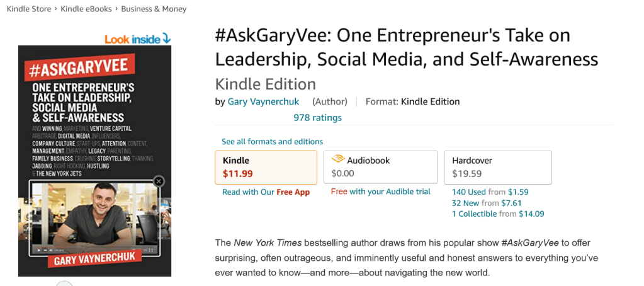Go to Kindle Store breadcrumb
The width and height of the screenshot is (644, 286).
[30, 9]
